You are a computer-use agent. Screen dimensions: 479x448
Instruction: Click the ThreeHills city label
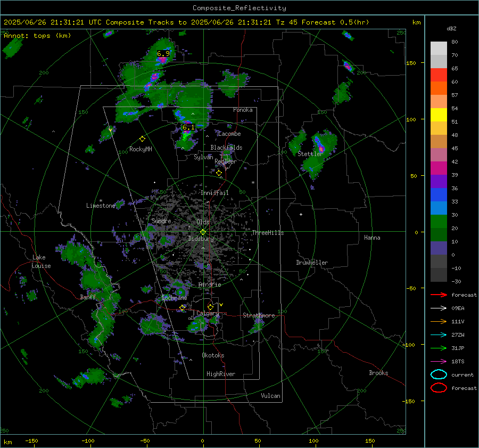[x=268, y=233]
